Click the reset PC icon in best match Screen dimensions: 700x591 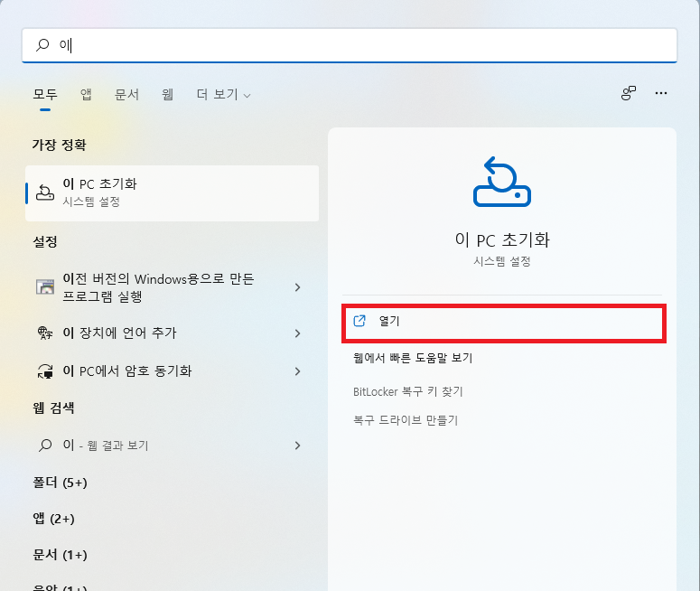point(45,192)
